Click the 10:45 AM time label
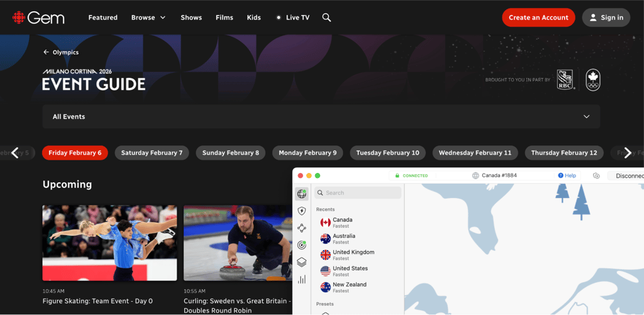 click(x=53, y=291)
